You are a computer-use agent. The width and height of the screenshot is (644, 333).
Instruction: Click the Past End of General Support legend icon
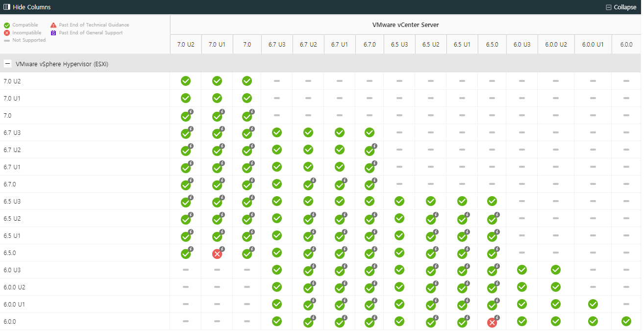click(x=53, y=33)
